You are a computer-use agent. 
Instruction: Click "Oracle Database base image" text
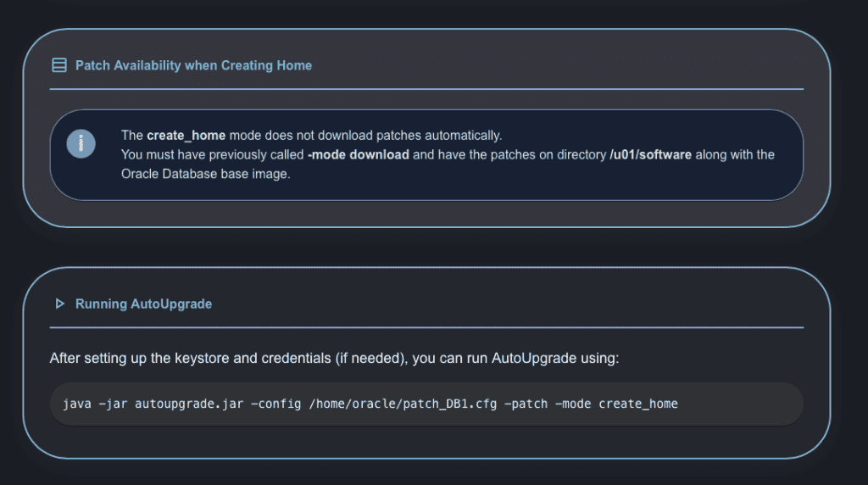tap(206, 174)
